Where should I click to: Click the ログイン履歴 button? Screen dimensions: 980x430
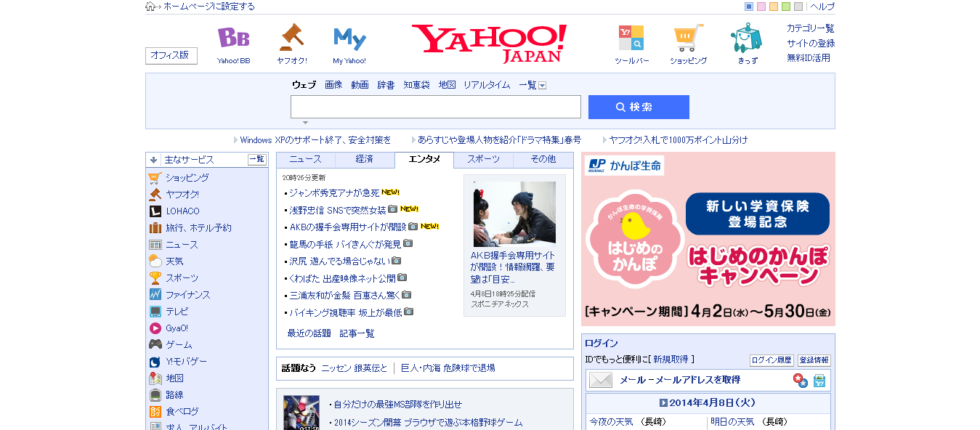pos(772,360)
